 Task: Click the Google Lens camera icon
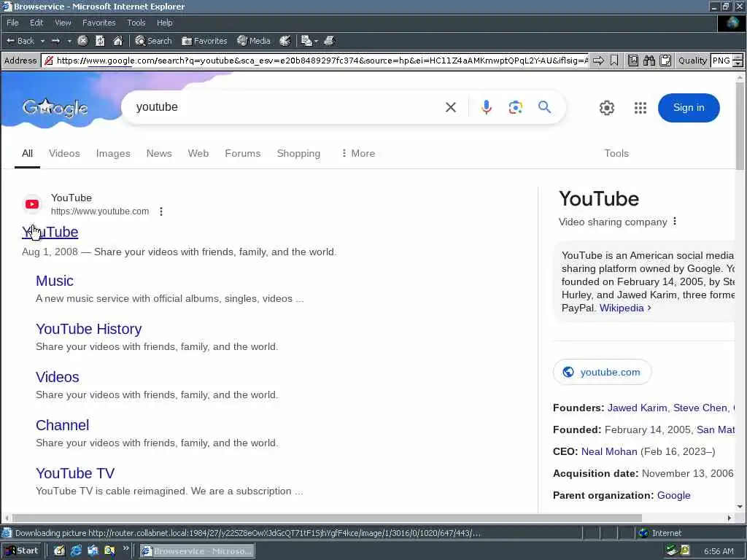516,108
